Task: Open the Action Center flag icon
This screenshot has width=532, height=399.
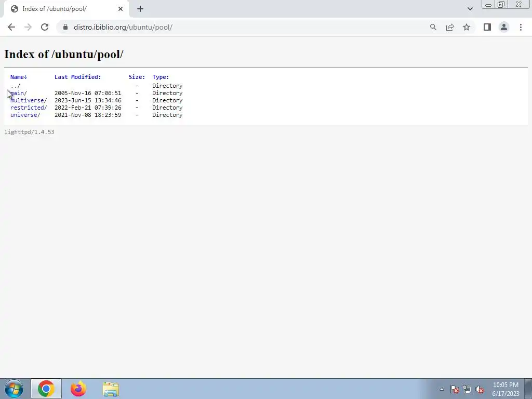Action: tap(455, 389)
